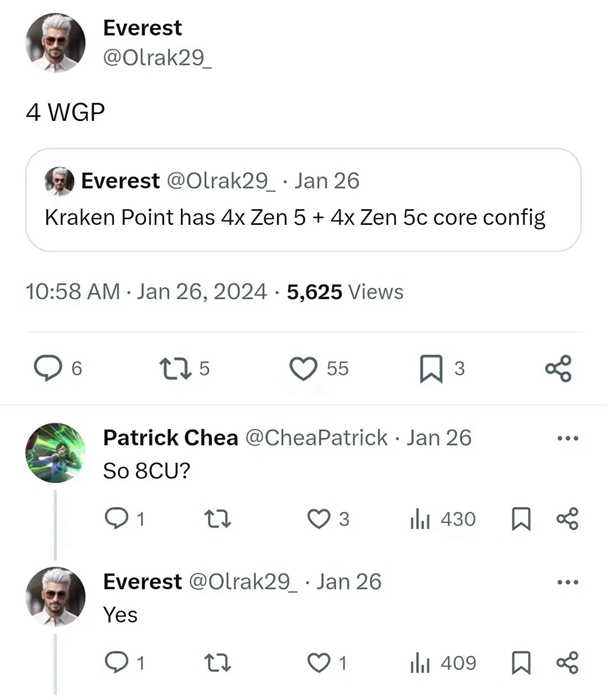
Task: Like Patrick Chea's So 8CU reply
Action: point(318,519)
